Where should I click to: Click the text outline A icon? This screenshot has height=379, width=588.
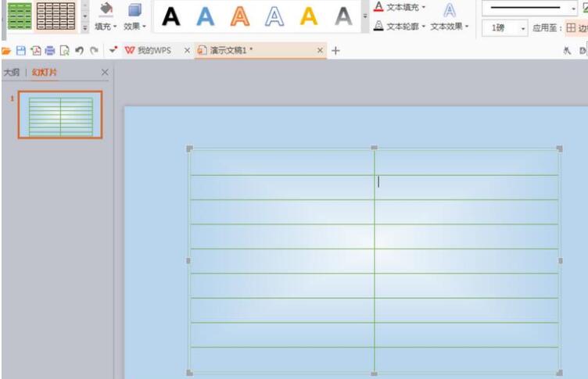378,26
